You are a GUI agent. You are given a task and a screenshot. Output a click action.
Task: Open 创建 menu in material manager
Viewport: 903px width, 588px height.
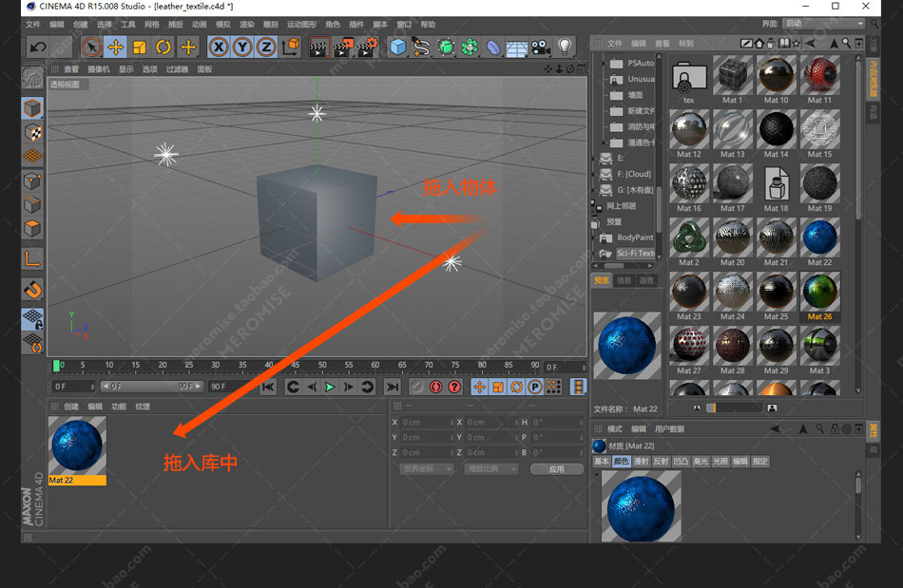[x=71, y=407]
